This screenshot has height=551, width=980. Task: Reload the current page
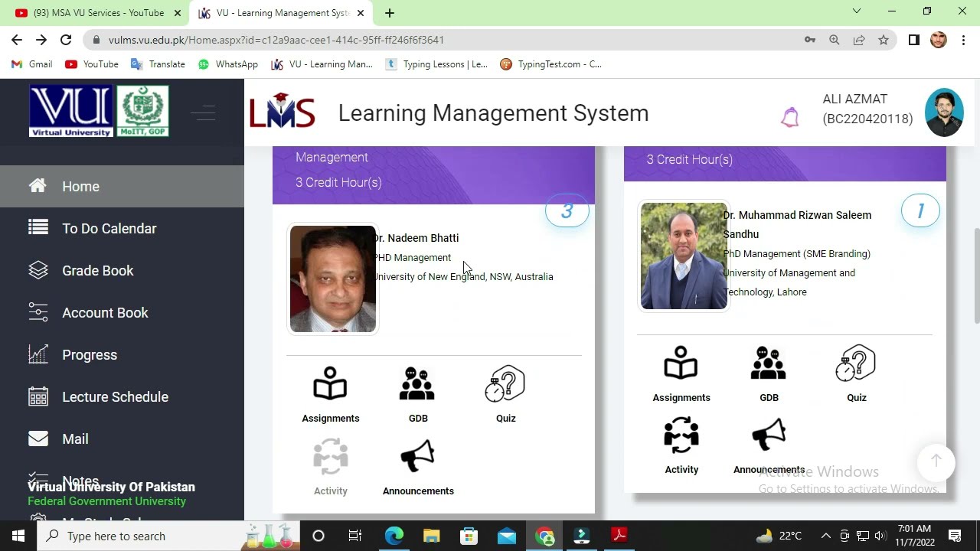click(66, 40)
